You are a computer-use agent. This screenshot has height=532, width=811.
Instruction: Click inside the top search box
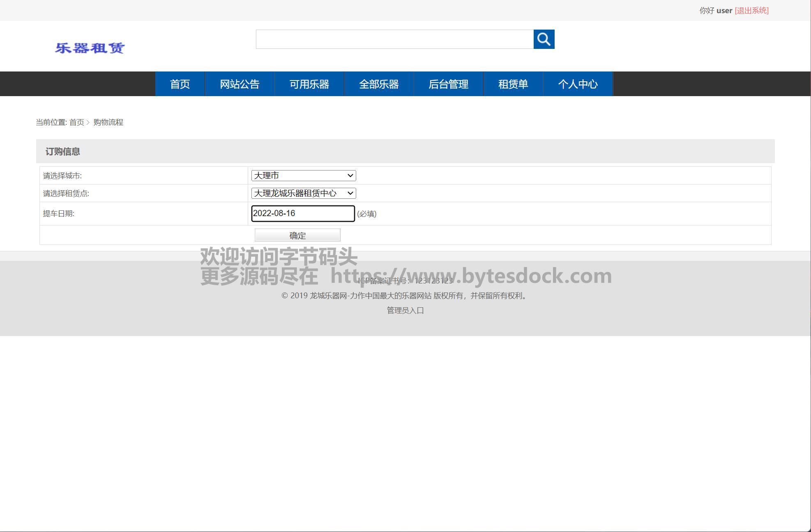(394, 39)
